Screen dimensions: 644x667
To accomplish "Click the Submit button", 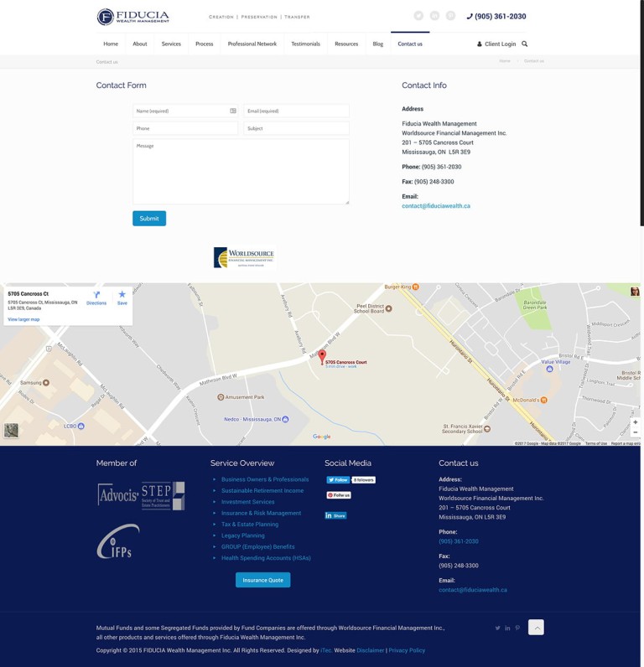I will click(x=149, y=218).
